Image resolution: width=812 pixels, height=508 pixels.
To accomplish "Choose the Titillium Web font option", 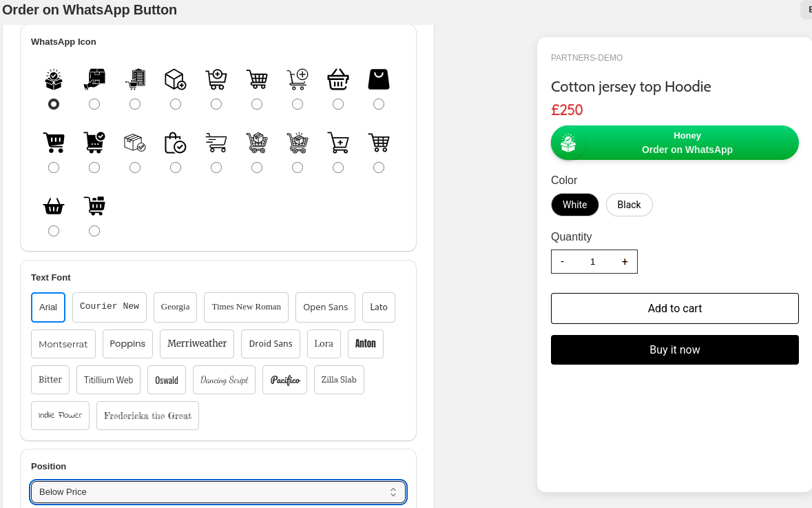I will 108,380.
